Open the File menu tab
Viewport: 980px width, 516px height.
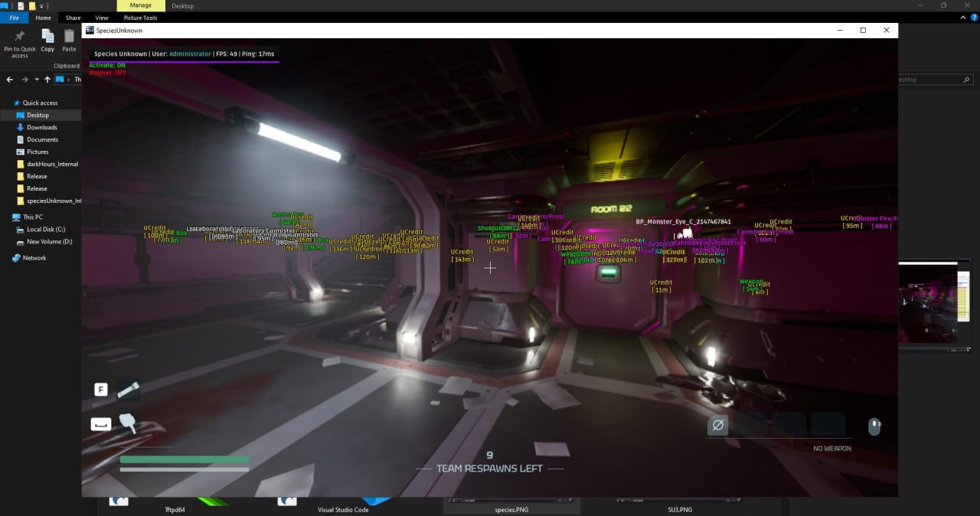[14, 18]
